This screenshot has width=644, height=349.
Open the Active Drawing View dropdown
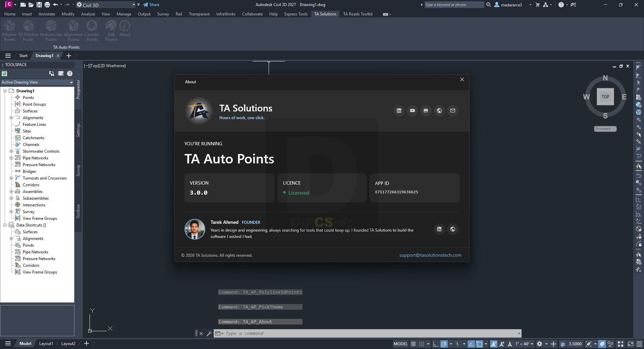pyautogui.click(x=37, y=82)
